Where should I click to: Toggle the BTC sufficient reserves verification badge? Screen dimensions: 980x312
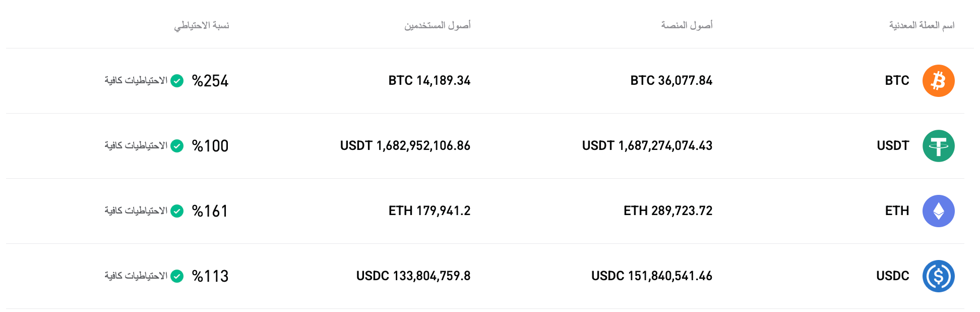(x=176, y=80)
